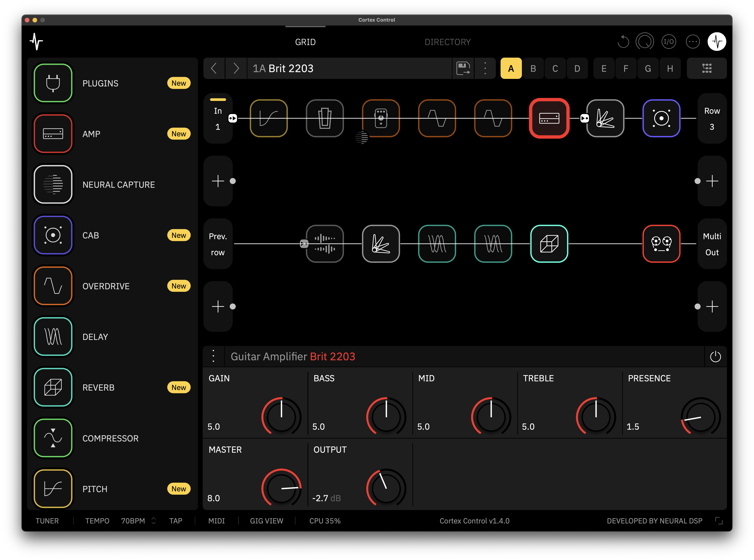Image resolution: width=754 pixels, height=560 pixels.
Task: Click the TUNER button
Action: click(x=47, y=521)
